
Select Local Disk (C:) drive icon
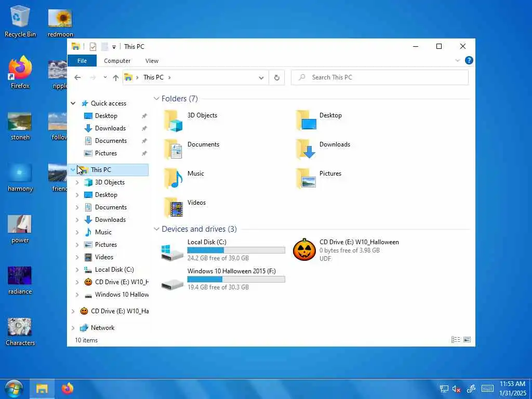172,253
